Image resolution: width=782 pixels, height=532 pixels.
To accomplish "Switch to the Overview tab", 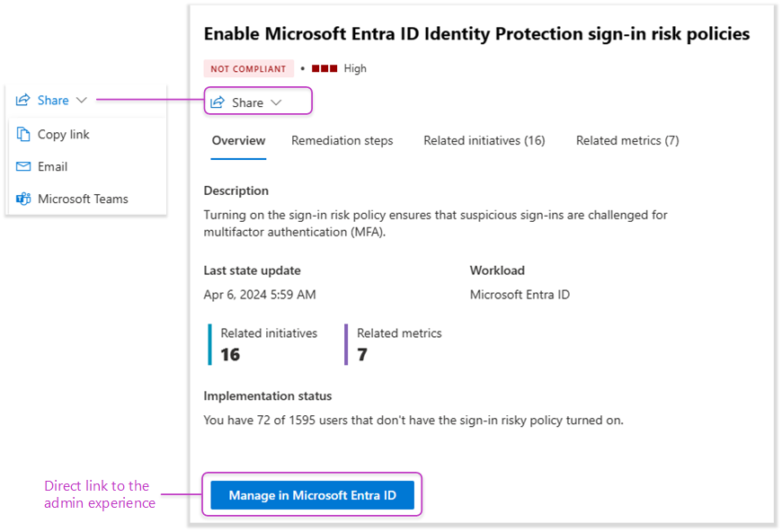I will pyautogui.click(x=238, y=141).
